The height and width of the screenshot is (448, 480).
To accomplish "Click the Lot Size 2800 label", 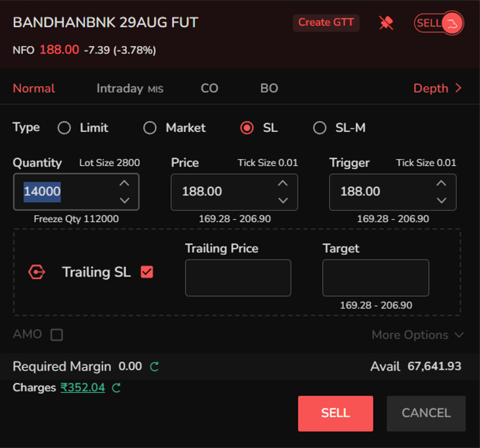I will click(x=109, y=163).
